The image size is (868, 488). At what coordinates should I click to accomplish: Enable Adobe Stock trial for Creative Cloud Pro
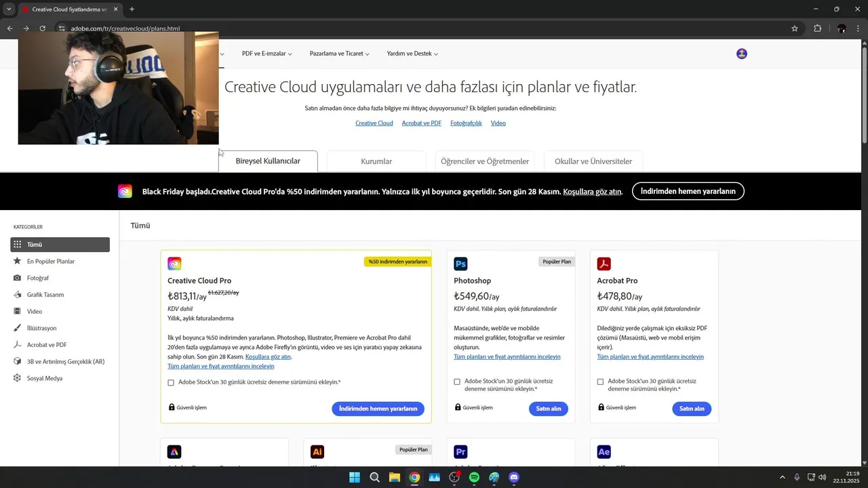point(171,382)
